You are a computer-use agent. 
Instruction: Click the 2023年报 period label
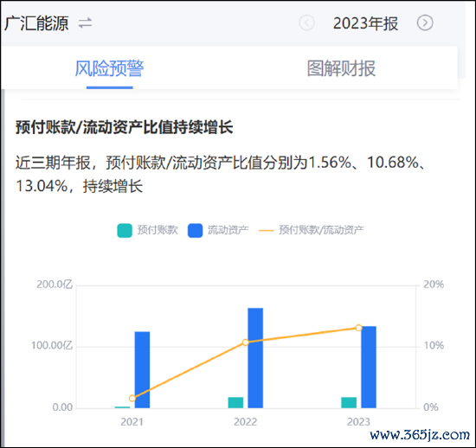(x=365, y=23)
